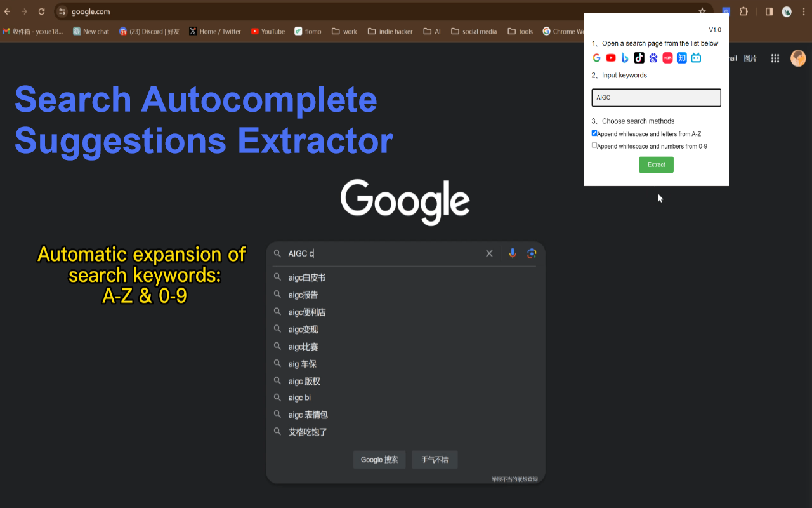Open Google Lens camera search
Image resolution: width=812 pixels, height=508 pixels.
tap(531, 253)
